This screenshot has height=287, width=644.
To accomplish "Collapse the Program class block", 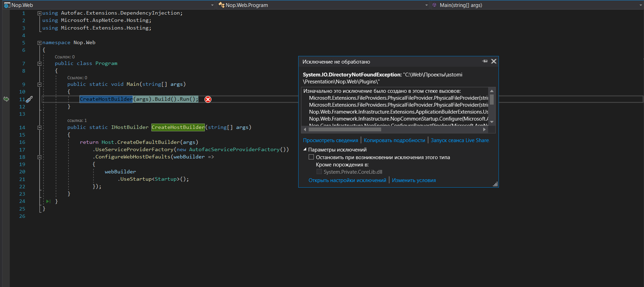I will point(39,64).
